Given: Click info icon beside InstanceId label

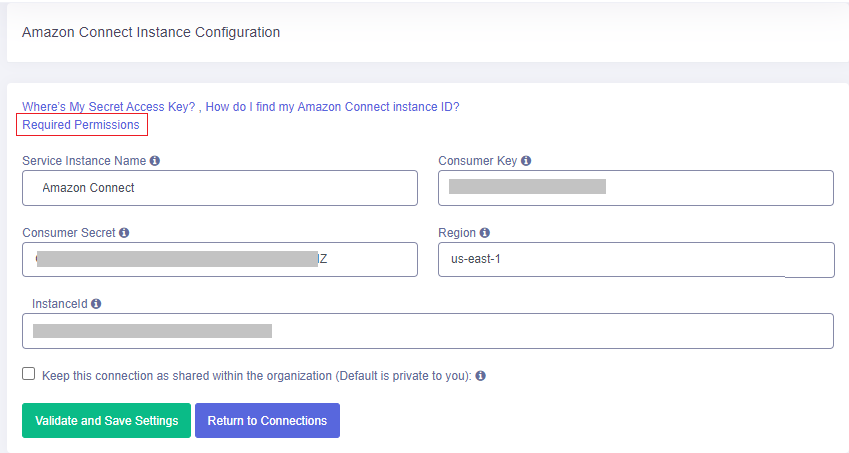Looking at the screenshot, I should 96,304.
